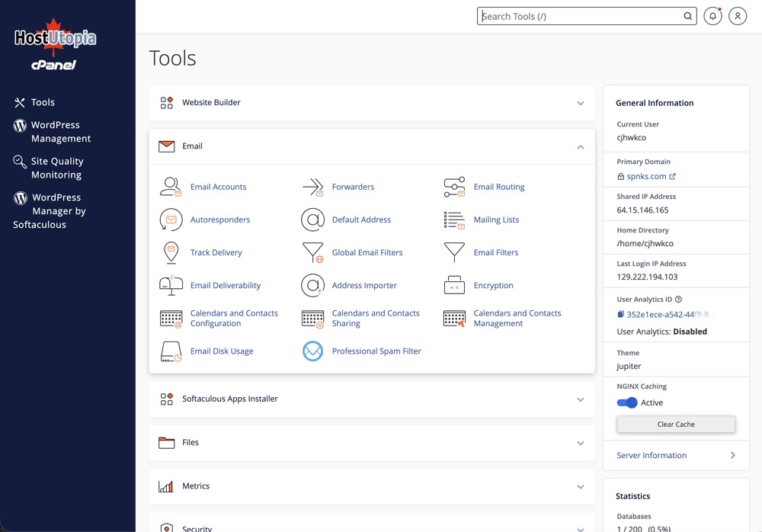Image resolution: width=762 pixels, height=532 pixels.
Task: Click the Autoresponders envelope icon
Action: [171, 220]
